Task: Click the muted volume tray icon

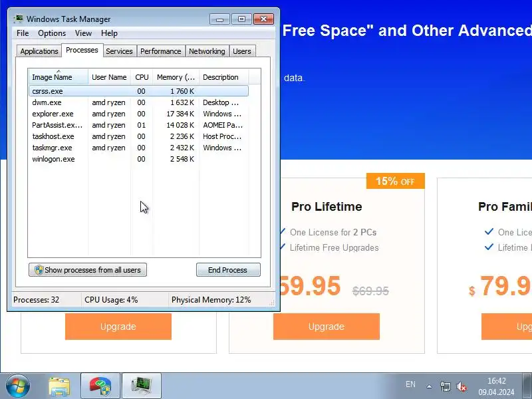Action: tap(462, 386)
